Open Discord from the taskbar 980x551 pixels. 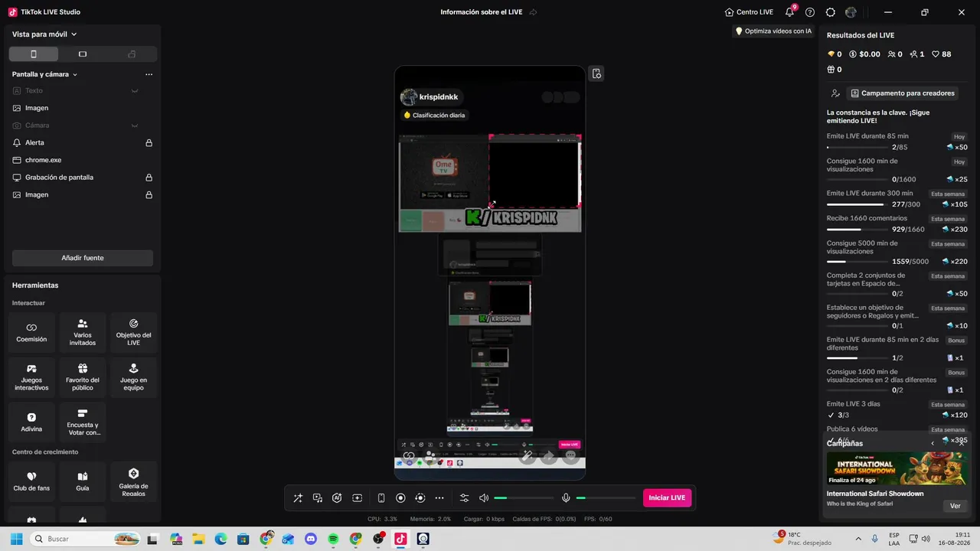311,539
